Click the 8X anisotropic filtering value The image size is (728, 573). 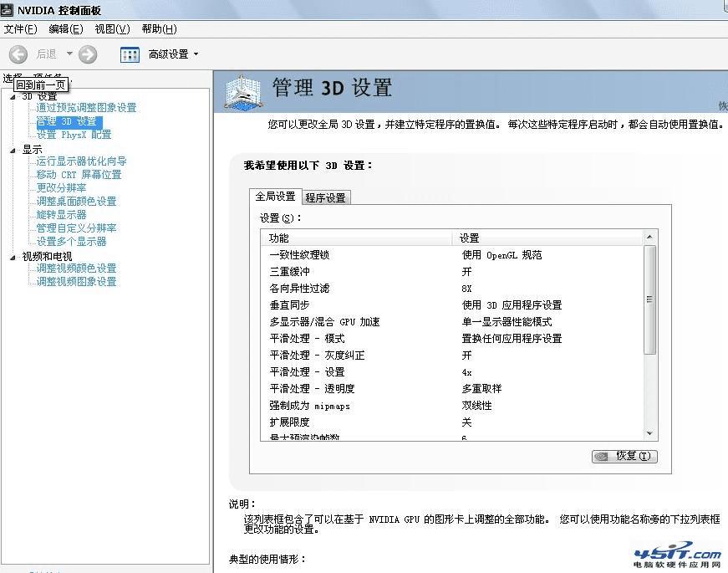466,289
